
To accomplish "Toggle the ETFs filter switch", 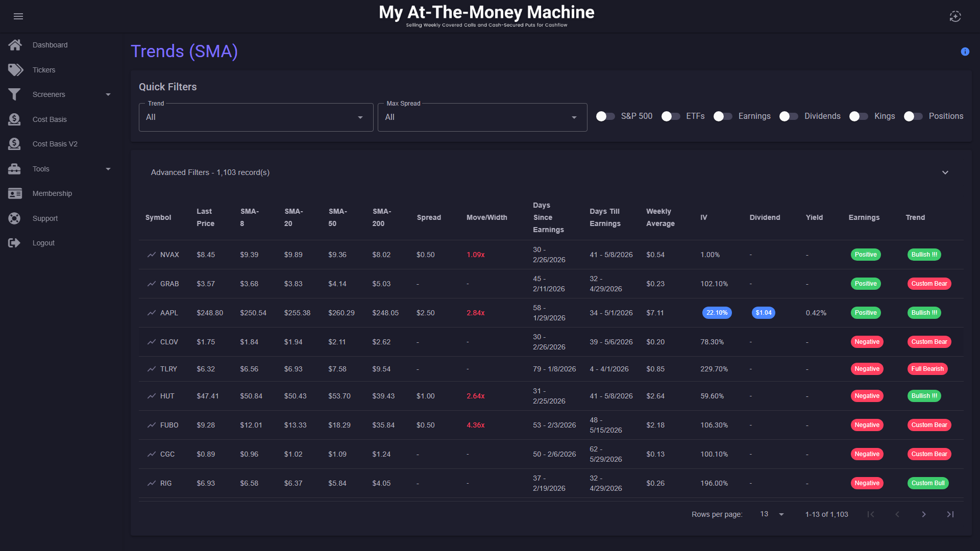I will (x=671, y=116).
